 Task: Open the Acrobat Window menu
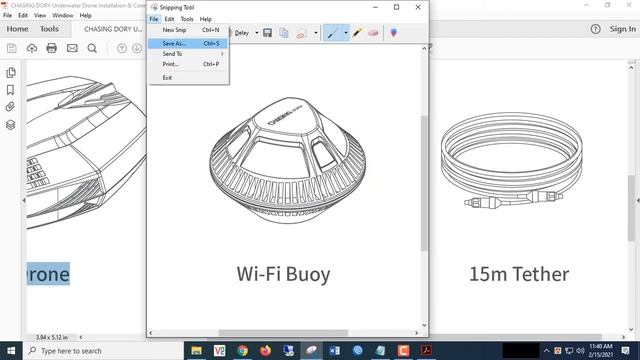pos(63,15)
